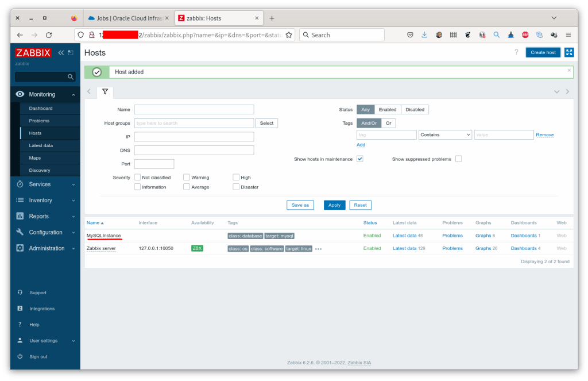The width and height of the screenshot is (588, 381).
Task: Open the Pocket save icon
Action: pyautogui.click(x=410, y=35)
